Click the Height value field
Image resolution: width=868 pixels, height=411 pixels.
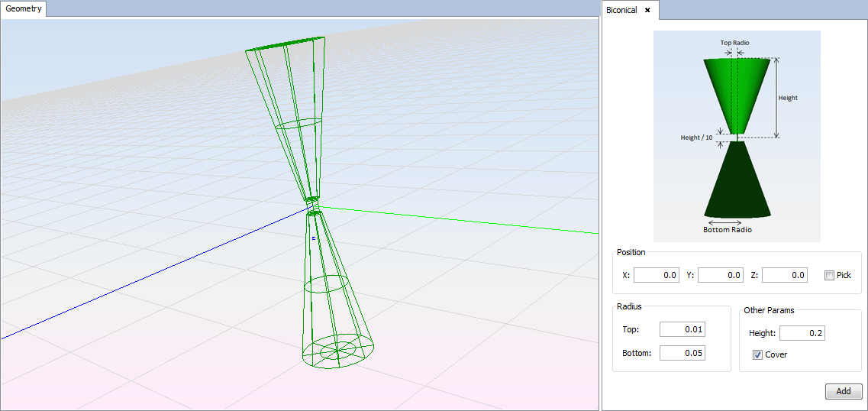coord(802,333)
